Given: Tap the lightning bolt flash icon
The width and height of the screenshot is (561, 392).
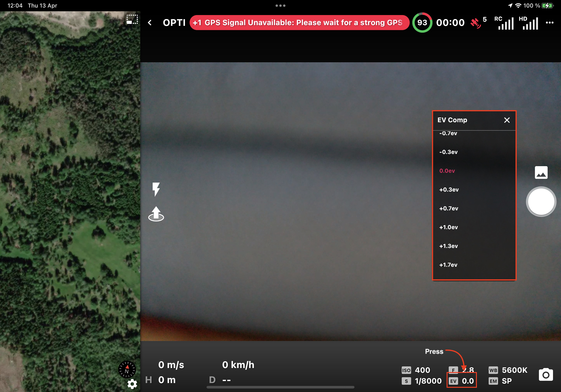Looking at the screenshot, I should 156,189.
